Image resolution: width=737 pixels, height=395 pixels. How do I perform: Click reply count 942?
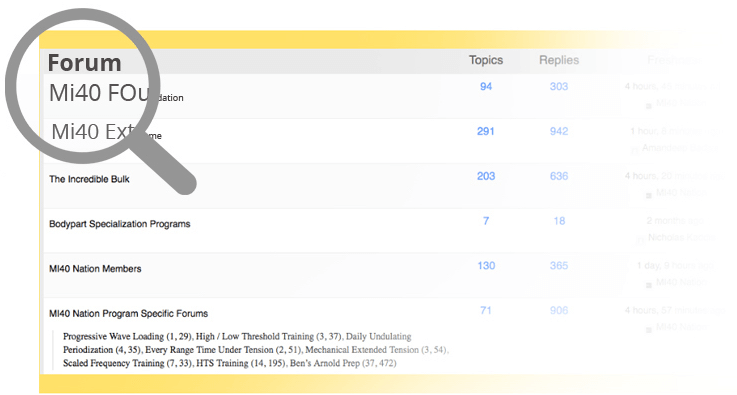(559, 131)
